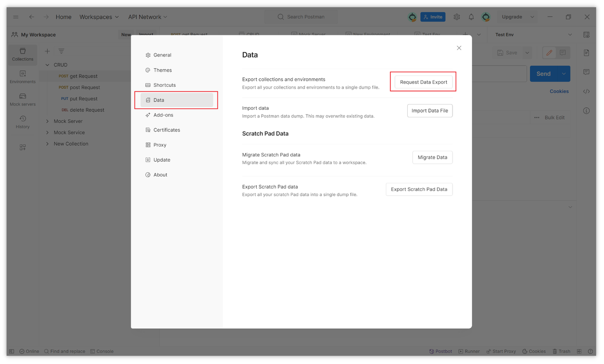The height and width of the screenshot is (364, 604).
Task: Click the comment mode icon
Action: pos(563,53)
